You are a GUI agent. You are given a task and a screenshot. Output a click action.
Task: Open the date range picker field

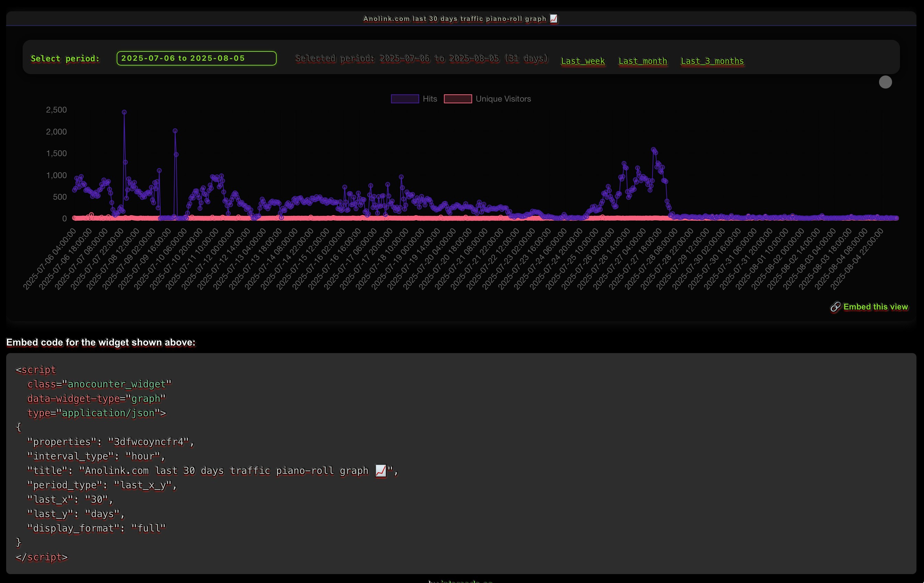[196, 58]
